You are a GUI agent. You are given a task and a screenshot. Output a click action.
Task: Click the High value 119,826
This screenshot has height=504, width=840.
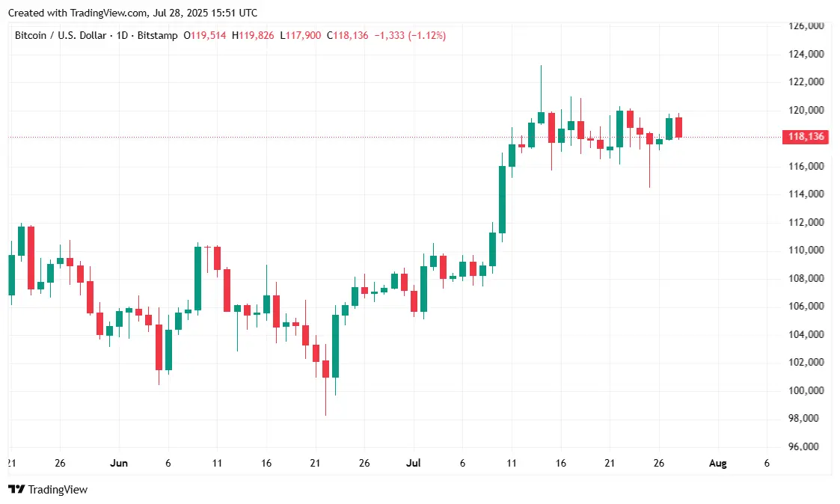[x=257, y=35]
